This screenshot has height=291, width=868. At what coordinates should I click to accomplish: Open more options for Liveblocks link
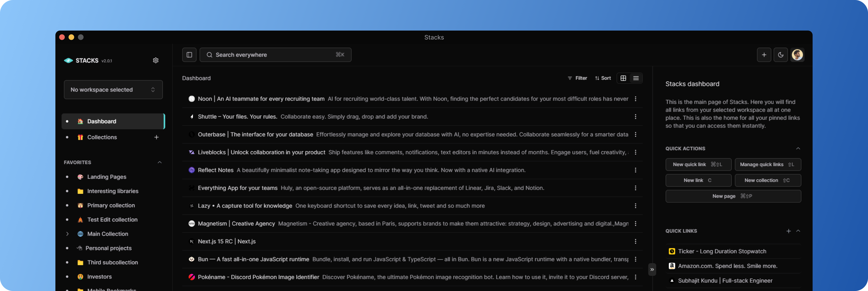tap(636, 152)
